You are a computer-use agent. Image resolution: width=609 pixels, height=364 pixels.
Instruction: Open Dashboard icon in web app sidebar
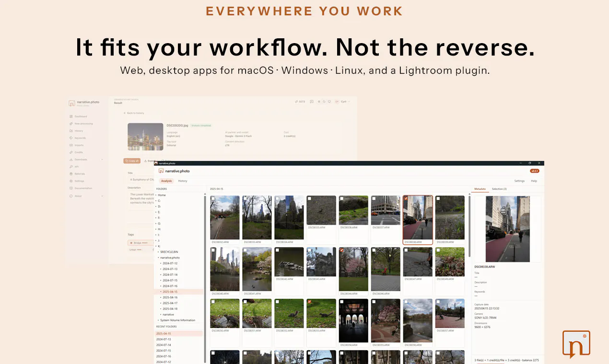pyautogui.click(x=71, y=116)
